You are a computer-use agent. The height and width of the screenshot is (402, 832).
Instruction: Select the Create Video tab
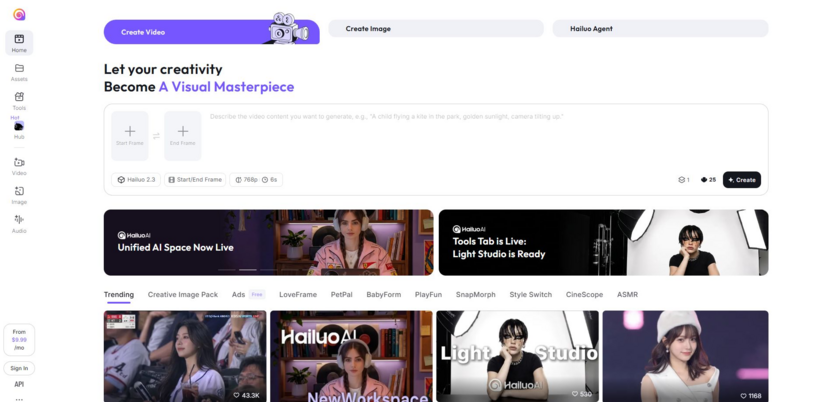[x=212, y=32]
